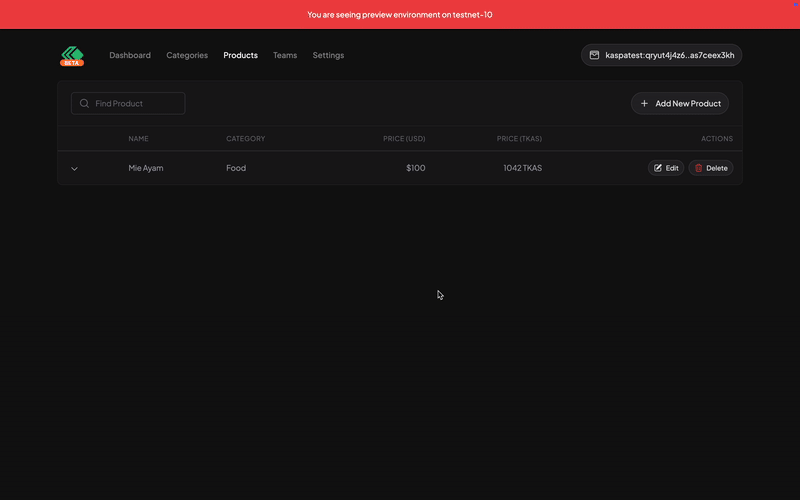Click the wallet icon beside the address
Viewport: 800px width, 500px height.
(594, 55)
